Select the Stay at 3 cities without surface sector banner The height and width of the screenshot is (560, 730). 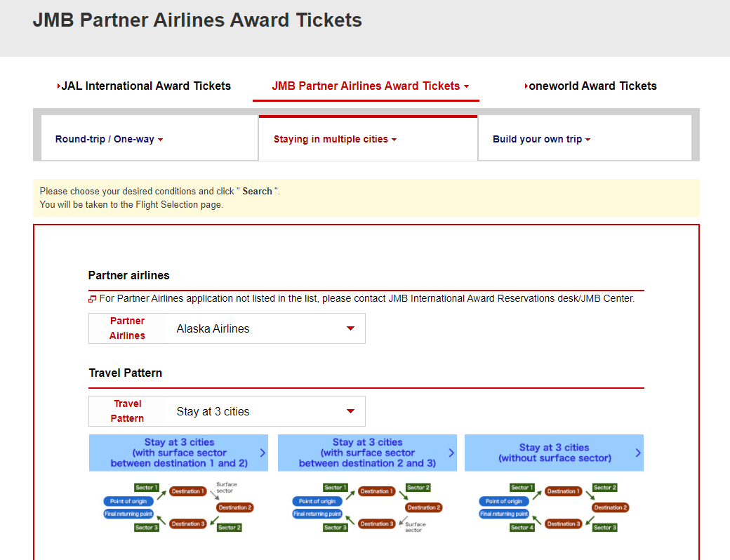(x=554, y=453)
